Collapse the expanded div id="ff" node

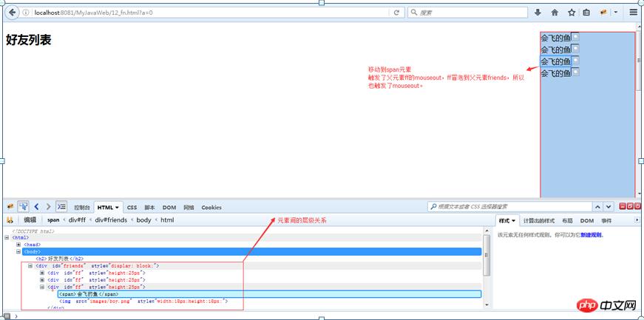(42, 287)
